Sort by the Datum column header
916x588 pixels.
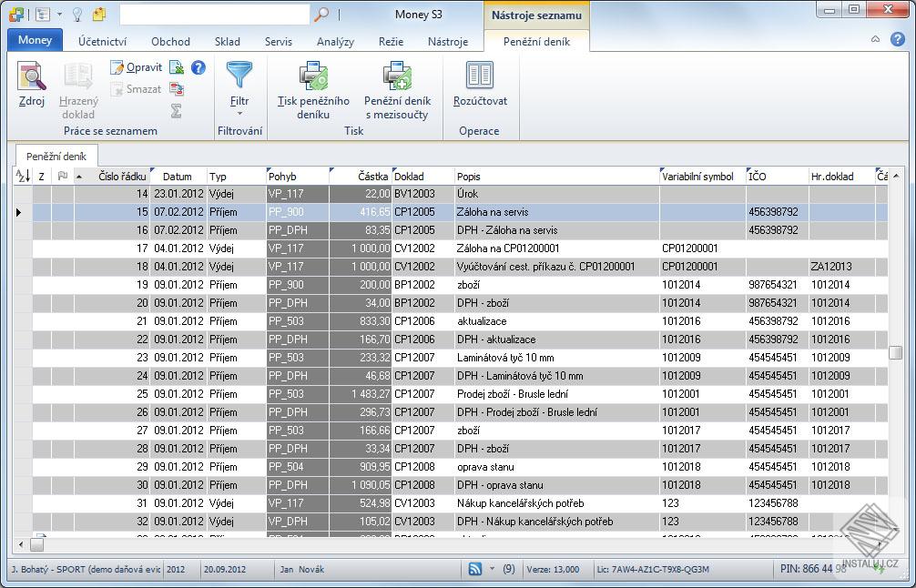tap(178, 177)
